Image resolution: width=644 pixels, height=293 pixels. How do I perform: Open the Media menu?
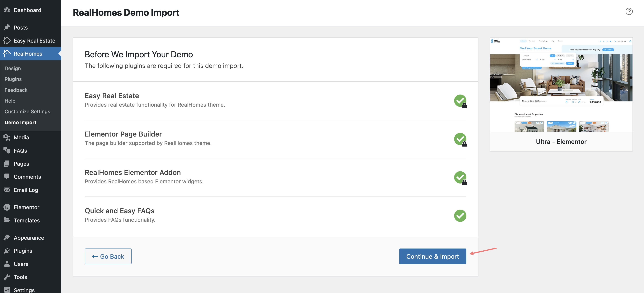tap(30, 137)
